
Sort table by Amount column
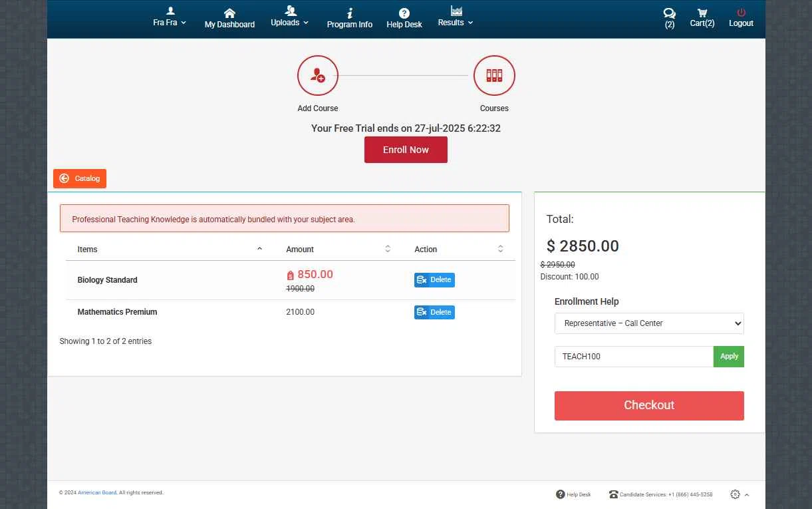tap(338, 250)
